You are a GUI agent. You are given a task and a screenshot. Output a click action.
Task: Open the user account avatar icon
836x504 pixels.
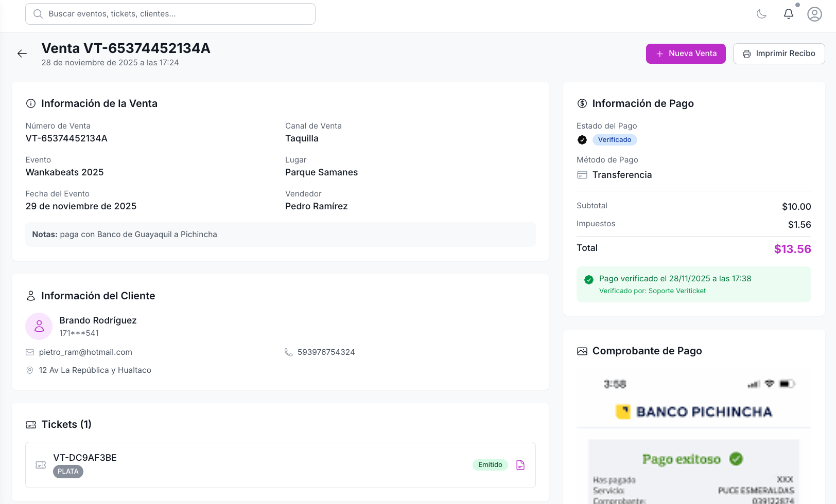click(x=814, y=14)
